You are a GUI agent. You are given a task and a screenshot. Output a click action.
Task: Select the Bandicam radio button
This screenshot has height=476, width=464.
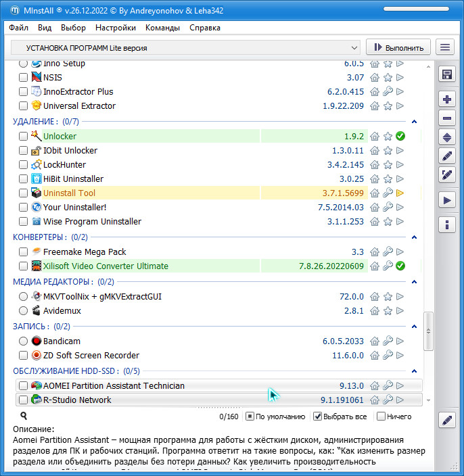click(24, 341)
